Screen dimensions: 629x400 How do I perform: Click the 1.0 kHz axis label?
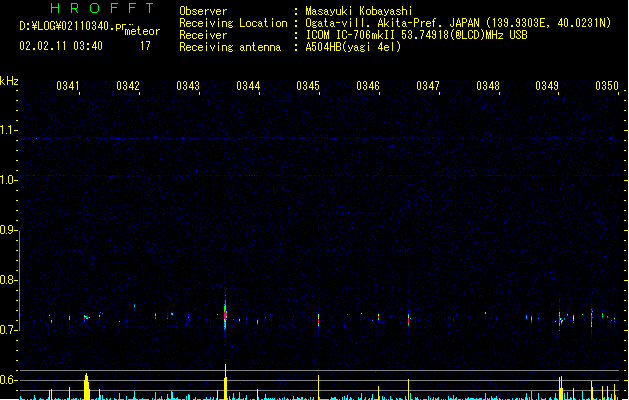point(8,180)
